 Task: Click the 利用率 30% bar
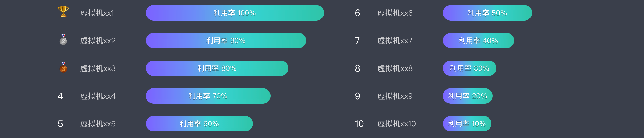pos(470,68)
